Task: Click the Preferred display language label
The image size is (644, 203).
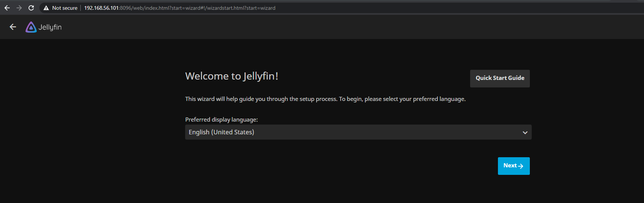Action: [x=222, y=120]
